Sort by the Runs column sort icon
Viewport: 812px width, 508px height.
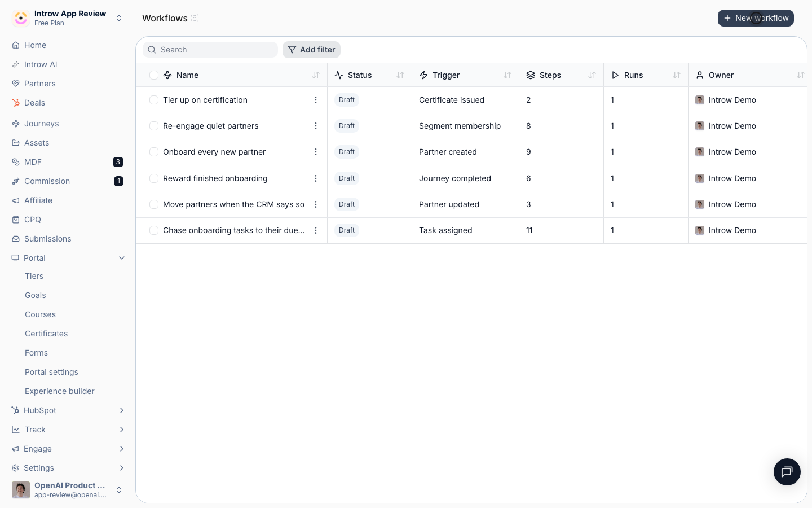pos(677,75)
